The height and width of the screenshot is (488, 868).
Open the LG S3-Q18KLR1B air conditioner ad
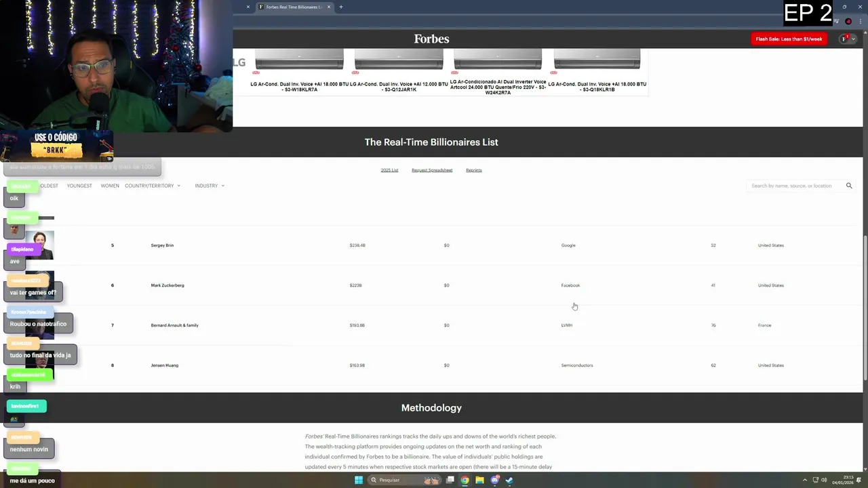597,70
